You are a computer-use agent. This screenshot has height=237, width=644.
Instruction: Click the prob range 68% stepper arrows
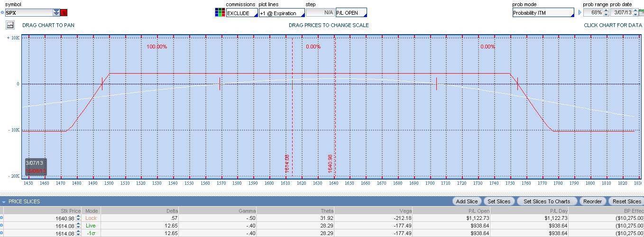click(606, 13)
